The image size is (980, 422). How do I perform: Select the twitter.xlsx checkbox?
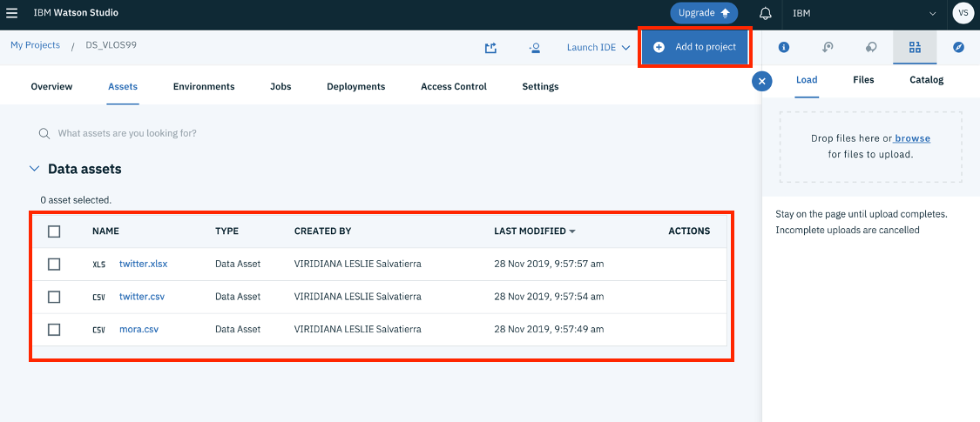pos(54,264)
